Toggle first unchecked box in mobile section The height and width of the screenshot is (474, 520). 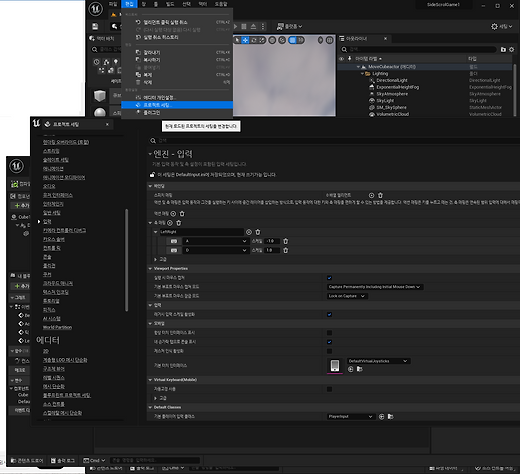click(x=329, y=333)
